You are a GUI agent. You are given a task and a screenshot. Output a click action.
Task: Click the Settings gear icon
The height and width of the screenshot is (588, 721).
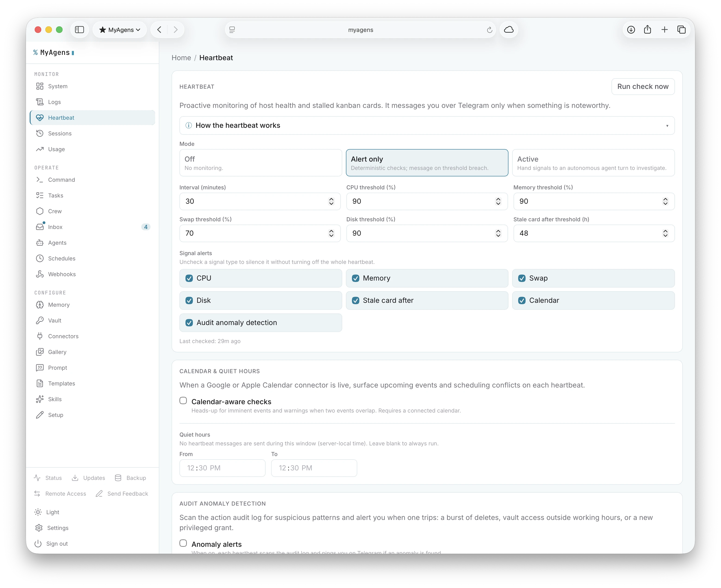pos(39,528)
